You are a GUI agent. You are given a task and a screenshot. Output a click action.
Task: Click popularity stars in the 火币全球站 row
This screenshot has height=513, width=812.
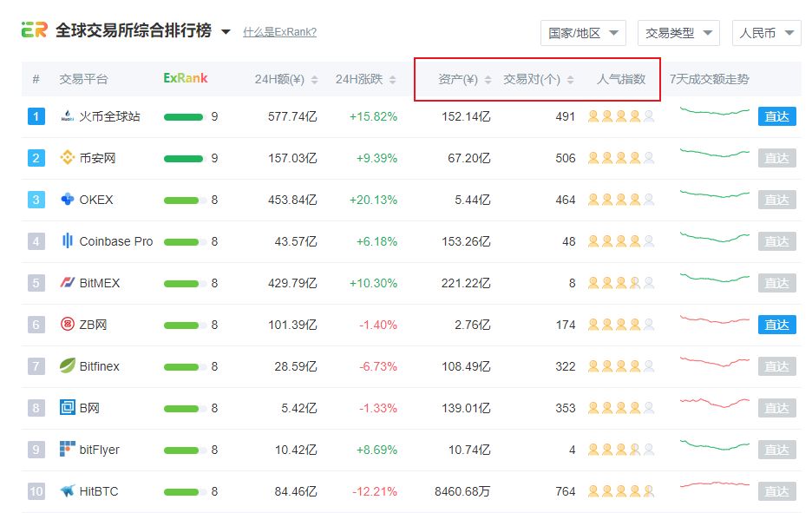[621, 116]
